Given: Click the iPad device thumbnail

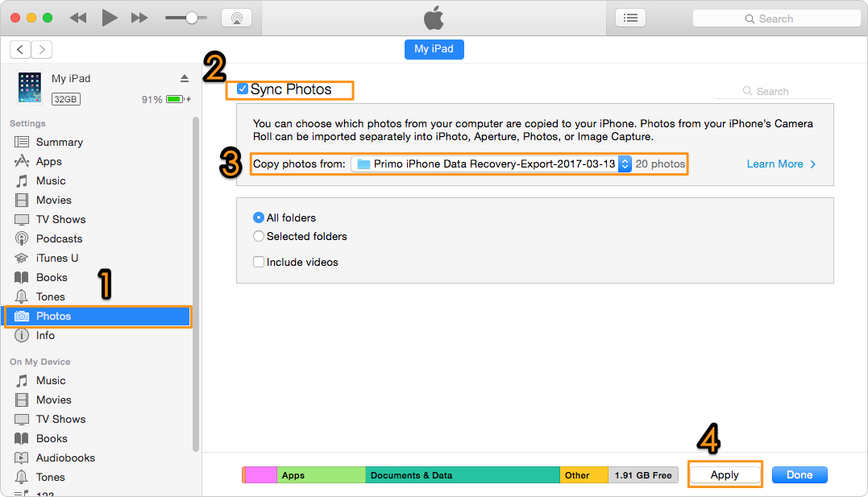Looking at the screenshot, I should (29, 88).
